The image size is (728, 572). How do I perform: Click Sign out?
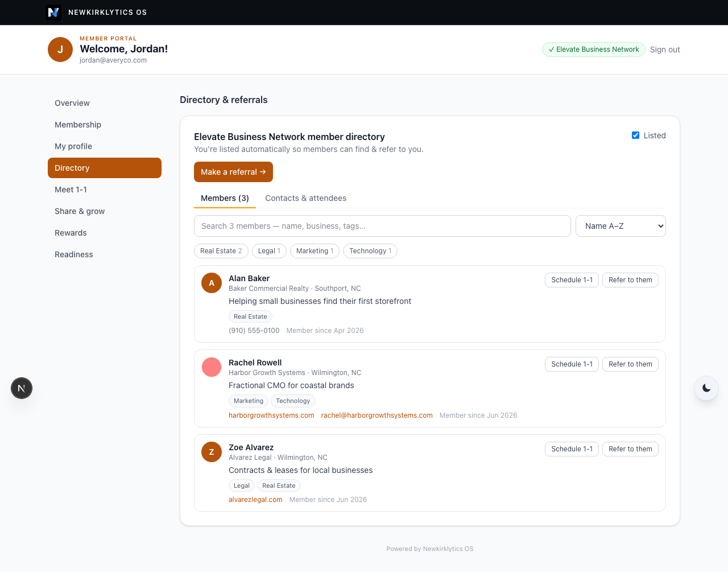point(665,50)
